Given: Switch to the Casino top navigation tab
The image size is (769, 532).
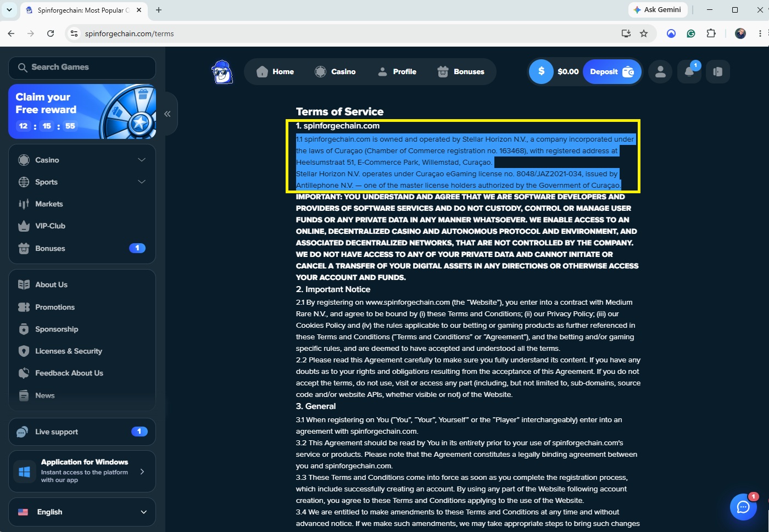Looking at the screenshot, I should pyautogui.click(x=335, y=72).
